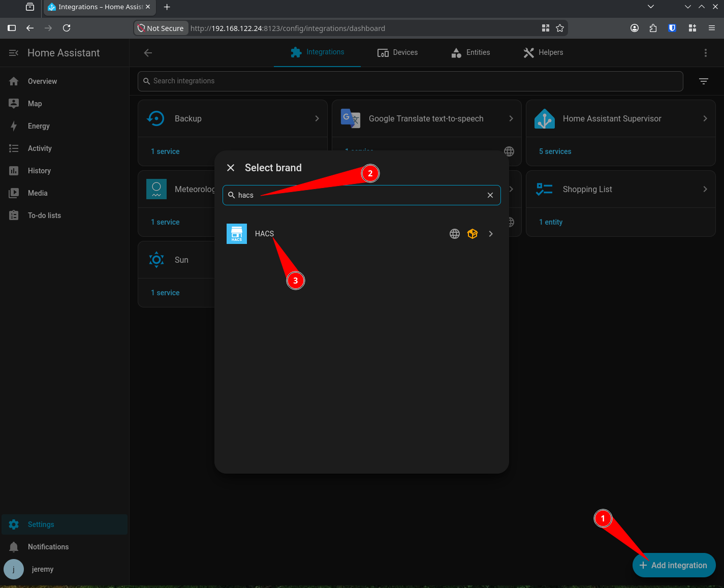Open Backup's 1 service link
The image size is (724, 588).
(x=165, y=151)
